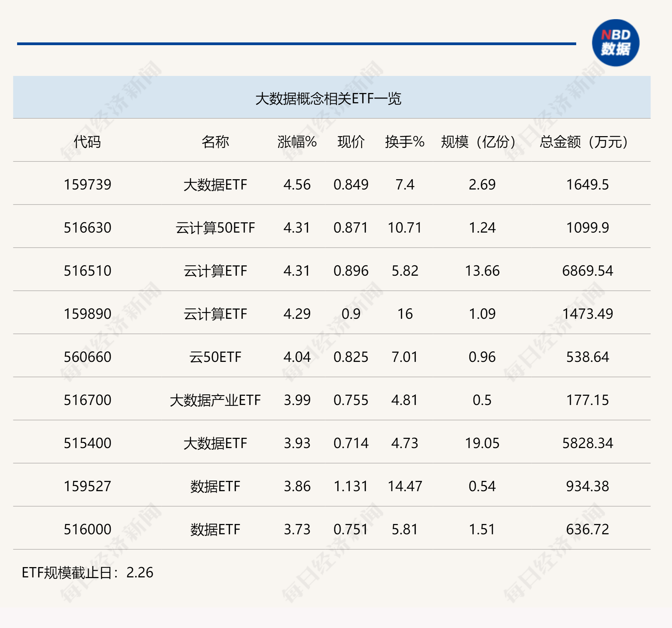This screenshot has height=628, width=672.
Task: Select the price value 1.131
Action: pos(351,486)
